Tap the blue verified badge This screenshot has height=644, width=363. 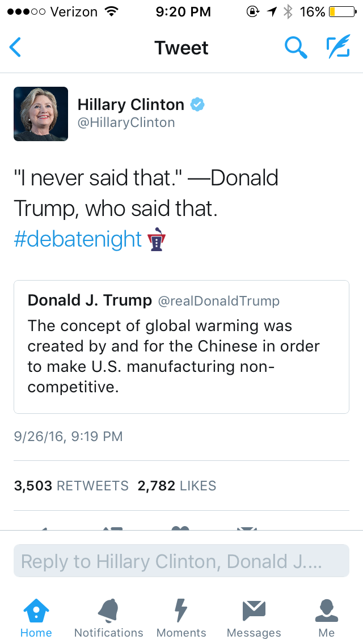[197, 105]
